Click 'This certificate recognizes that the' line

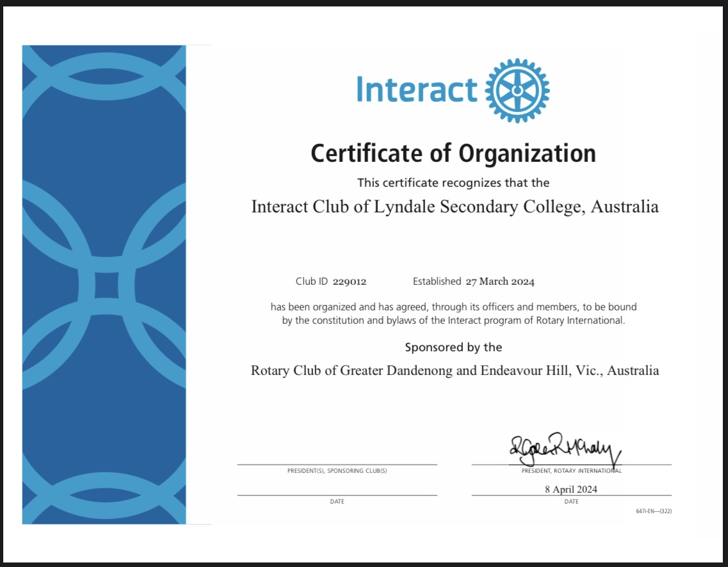[x=453, y=183]
